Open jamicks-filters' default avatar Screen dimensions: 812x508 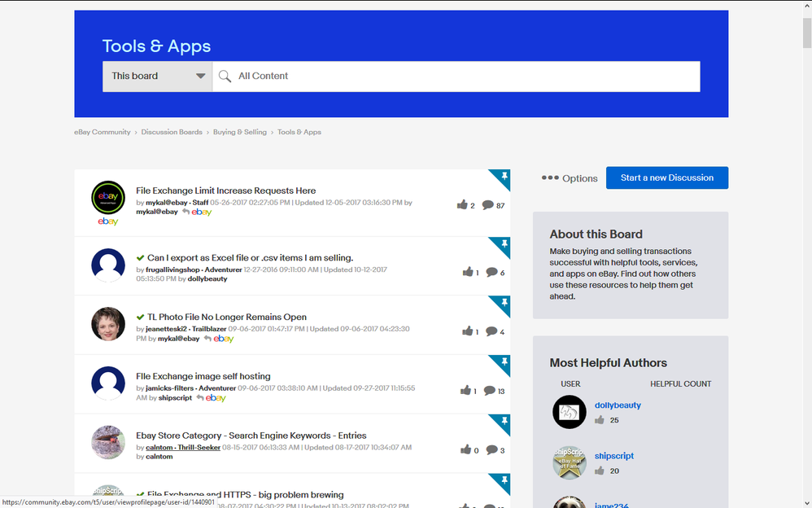tap(108, 383)
